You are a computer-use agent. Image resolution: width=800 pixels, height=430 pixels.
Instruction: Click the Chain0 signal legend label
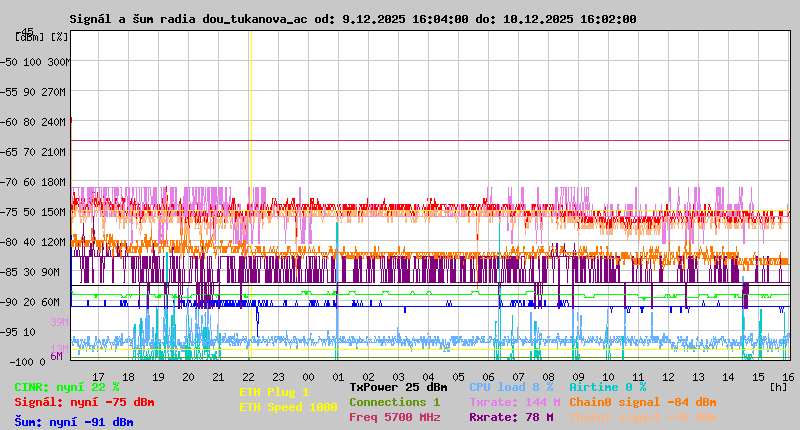[642, 402]
